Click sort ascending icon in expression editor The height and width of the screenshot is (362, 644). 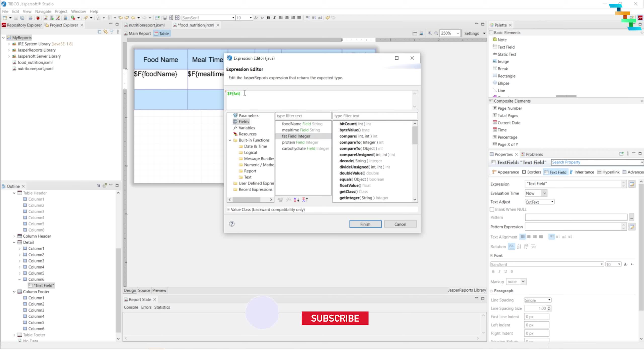tap(296, 200)
